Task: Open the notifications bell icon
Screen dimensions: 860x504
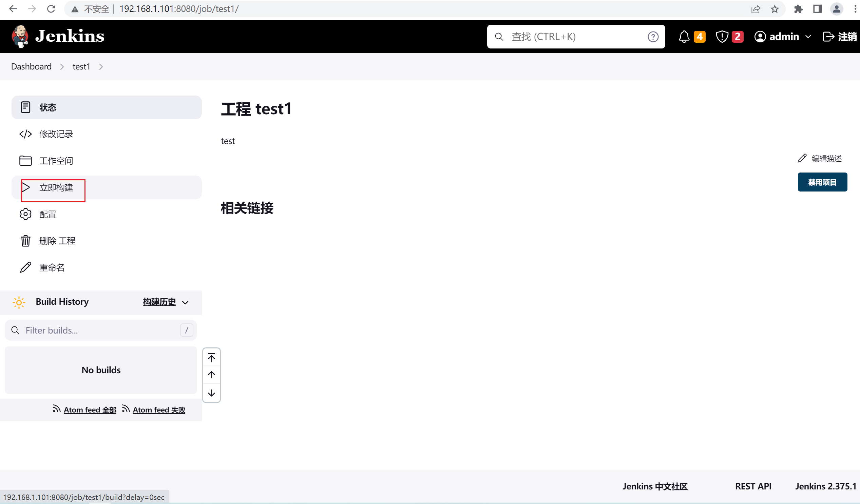Action: [x=684, y=37]
